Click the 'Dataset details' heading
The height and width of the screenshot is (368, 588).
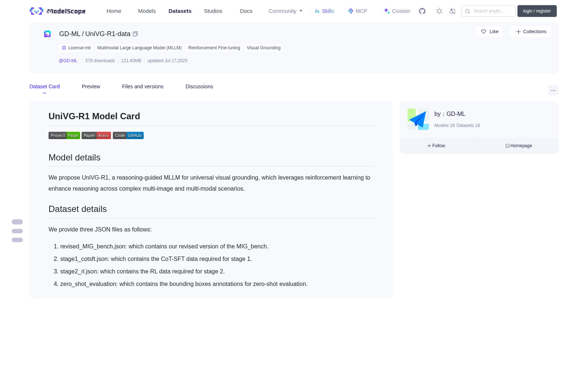tap(78, 209)
